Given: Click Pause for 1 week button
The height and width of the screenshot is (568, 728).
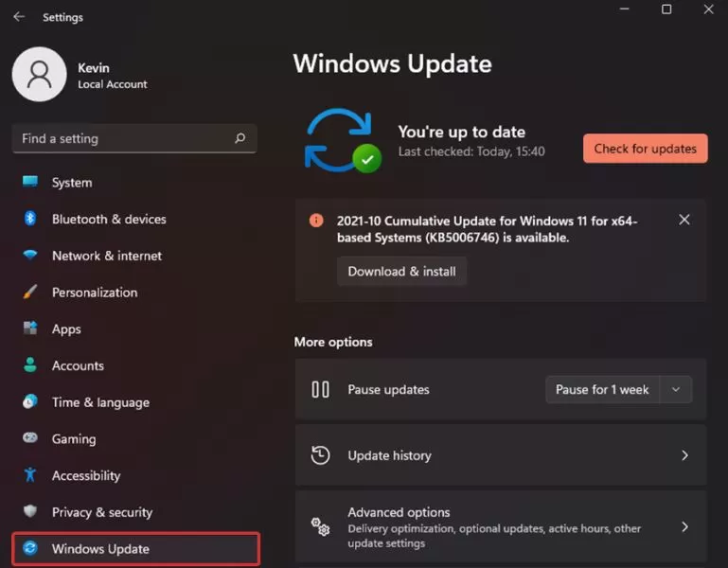Looking at the screenshot, I should (x=602, y=389).
